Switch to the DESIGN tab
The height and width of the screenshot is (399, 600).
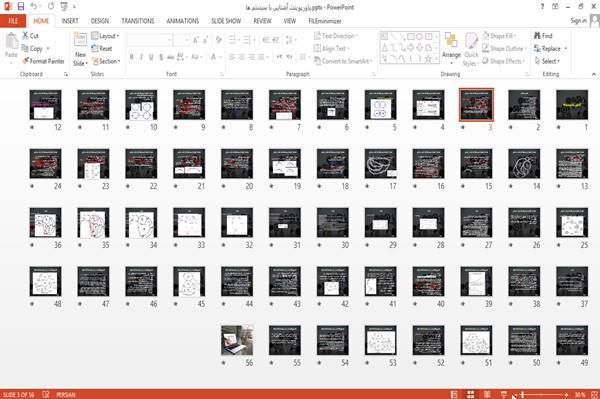click(100, 21)
